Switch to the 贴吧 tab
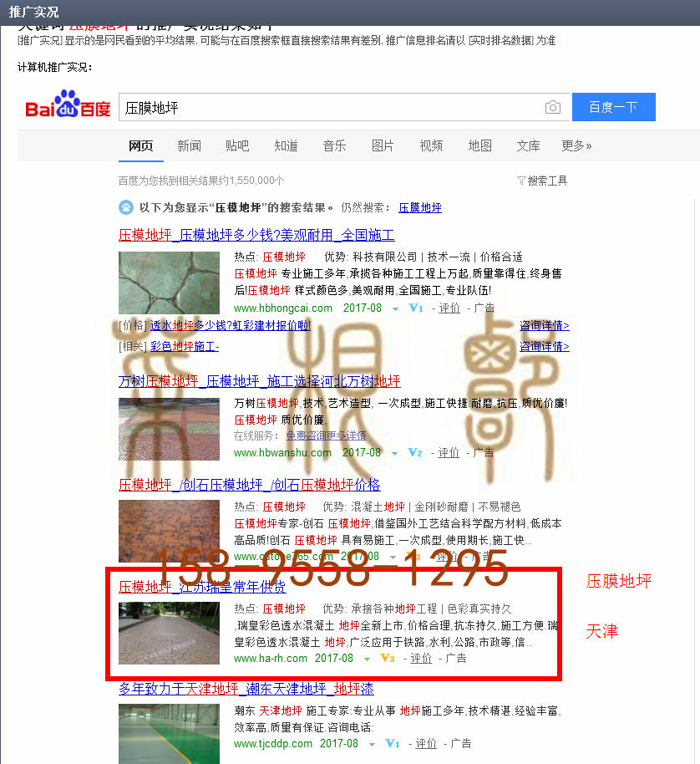 click(x=237, y=145)
